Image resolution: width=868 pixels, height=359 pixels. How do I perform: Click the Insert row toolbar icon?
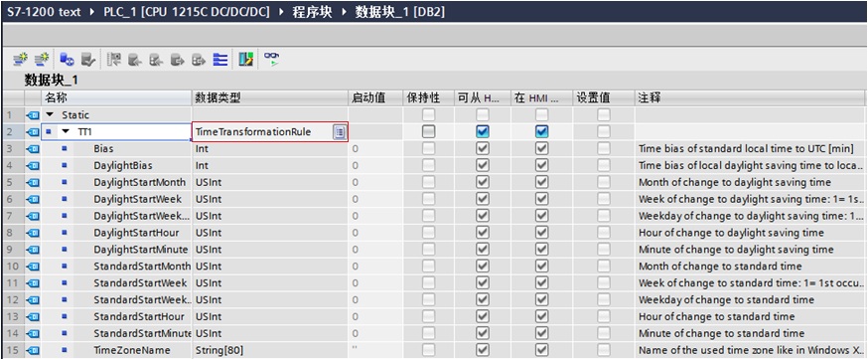coord(21,59)
